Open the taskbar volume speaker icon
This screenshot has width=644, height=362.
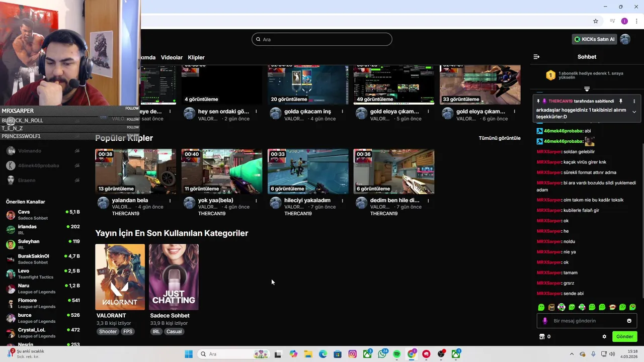coord(612,354)
